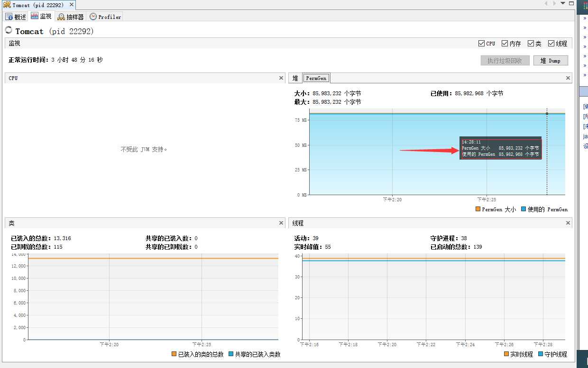
Task: Click the maximize window icon in tab bar
Action: click(x=572, y=4)
